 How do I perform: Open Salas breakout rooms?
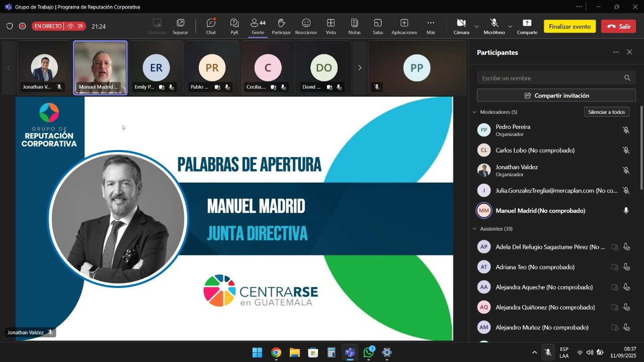(x=377, y=26)
